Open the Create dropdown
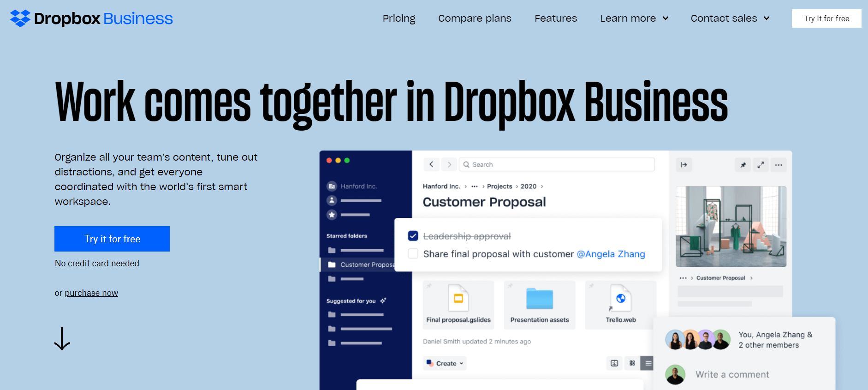This screenshot has height=390, width=868. (445, 363)
